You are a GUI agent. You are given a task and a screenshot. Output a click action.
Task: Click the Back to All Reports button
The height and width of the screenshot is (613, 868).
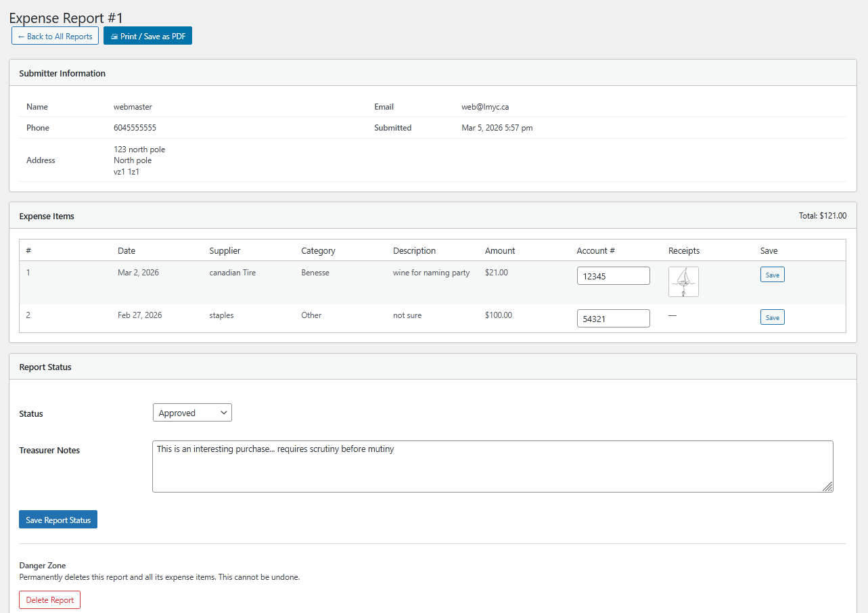click(55, 36)
